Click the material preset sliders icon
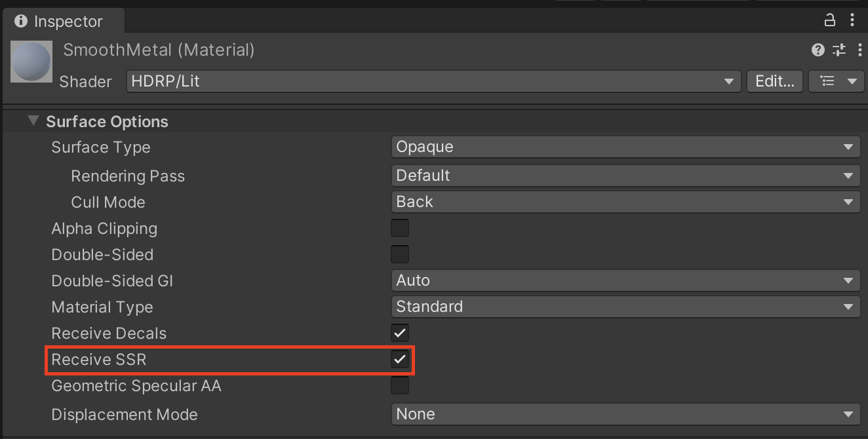This screenshot has width=868, height=439. [x=839, y=50]
